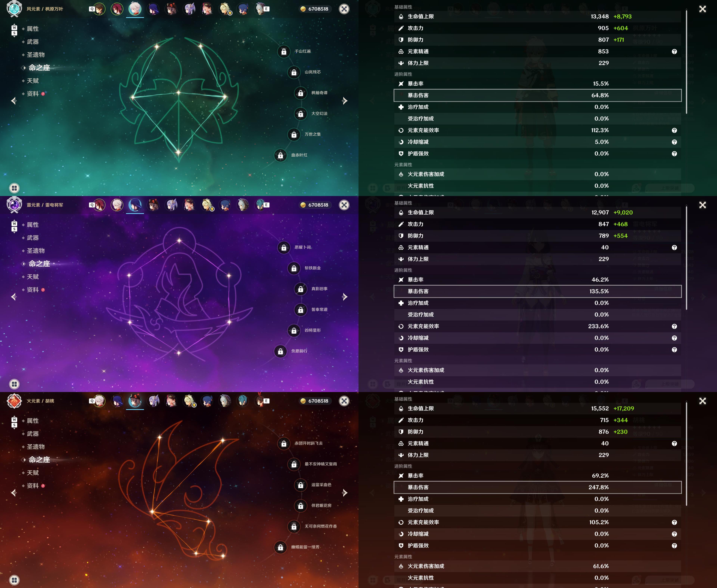The height and width of the screenshot is (588, 717).
Task: Open the 万世之集 constellation node
Action: coord(294,134)
